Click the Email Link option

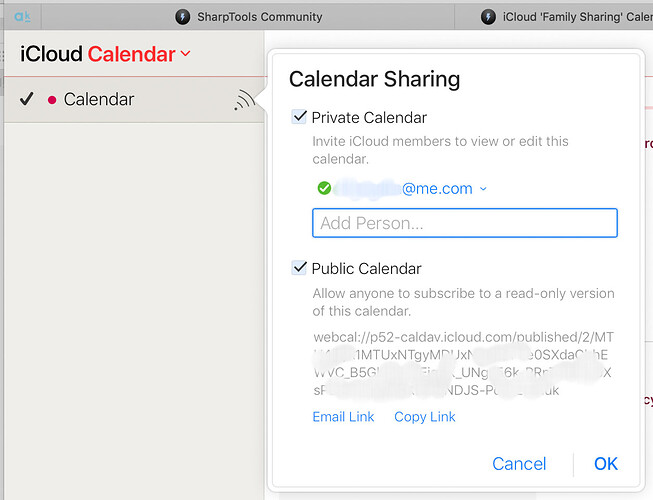(x=343, y=417)
